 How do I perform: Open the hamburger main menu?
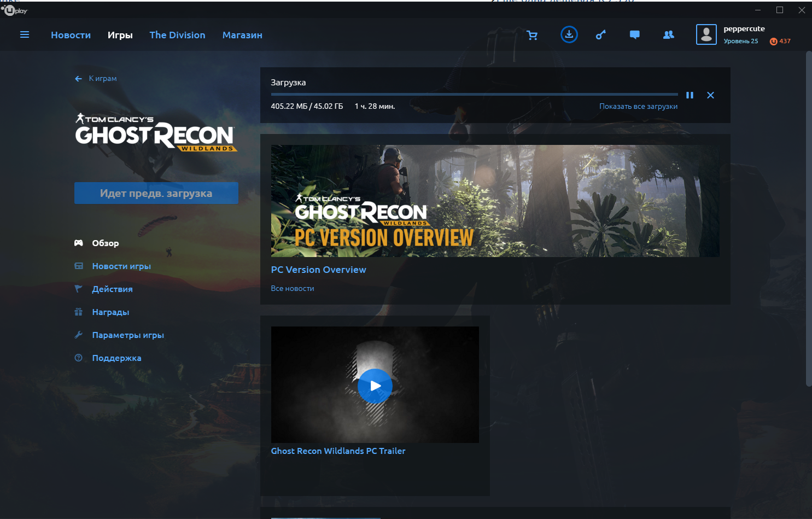pyautogui.click(x=25, y=35)
